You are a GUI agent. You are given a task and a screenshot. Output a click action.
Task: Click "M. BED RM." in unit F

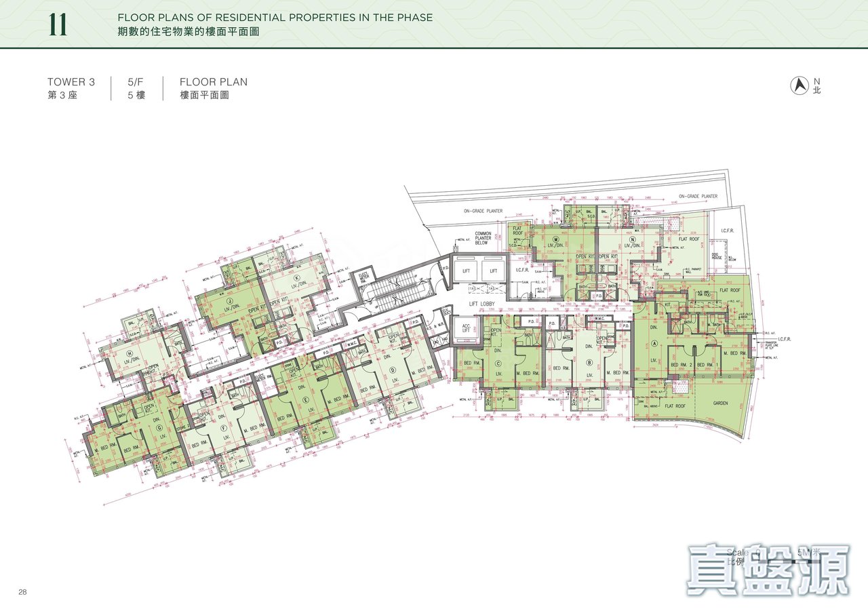tap(255, 428)
